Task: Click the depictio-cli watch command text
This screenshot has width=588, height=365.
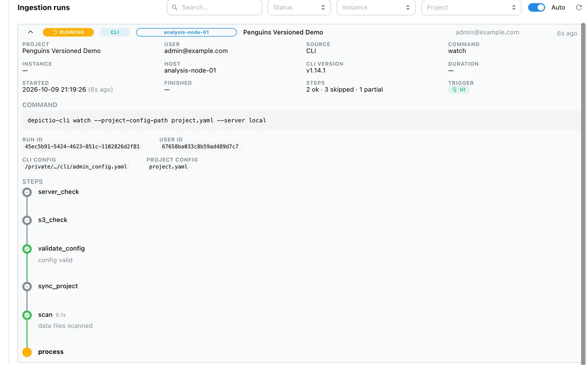Action: point(147,121)
